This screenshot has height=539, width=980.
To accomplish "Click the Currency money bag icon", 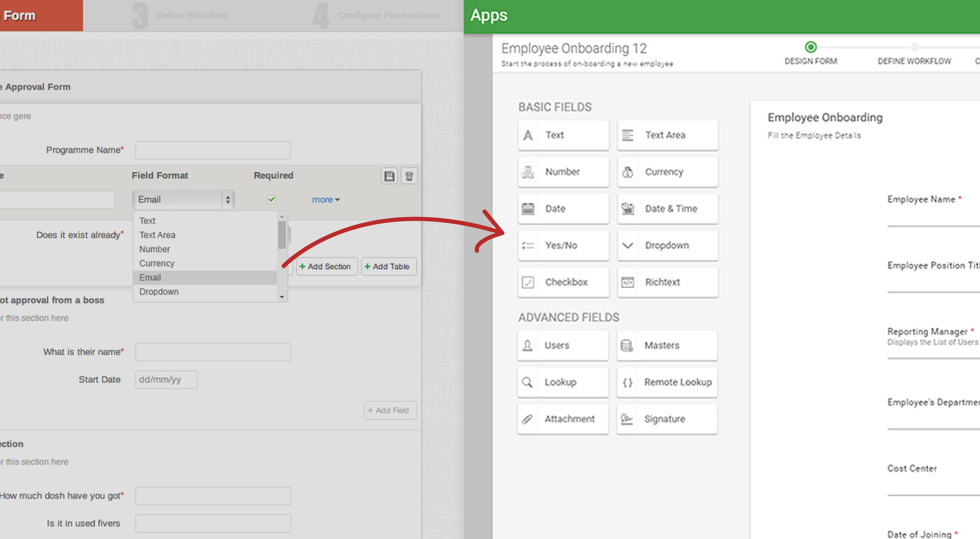I will tap(628, 172).
